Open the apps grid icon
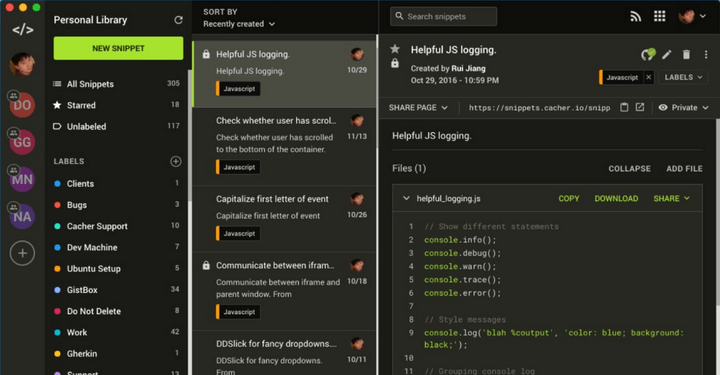 659,16
